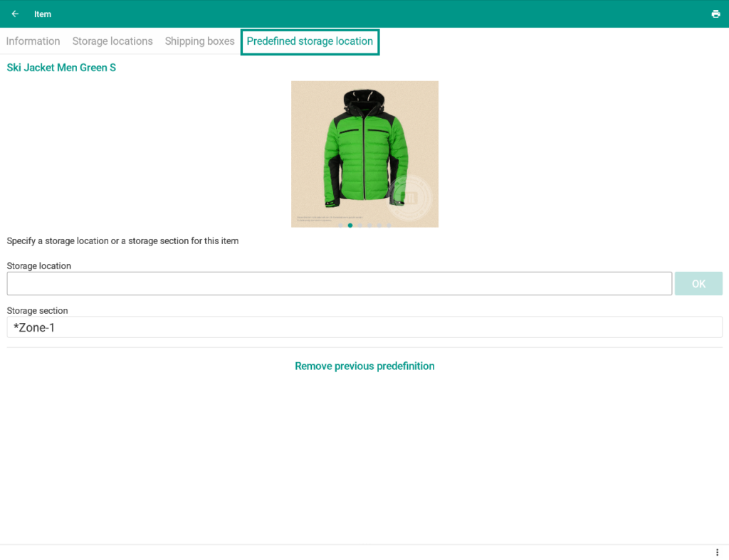Select the fifth image carousel dot
The width and height of the screenshot is (729, 560).
pos(379,226)
